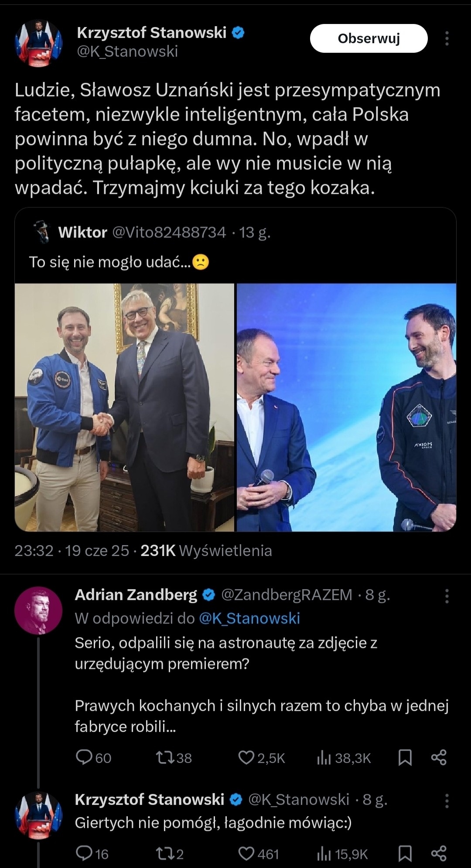This screenshot has height=868, width=471.
Task: Open the @K_Stanowski mention link
Action: (249, 618)
